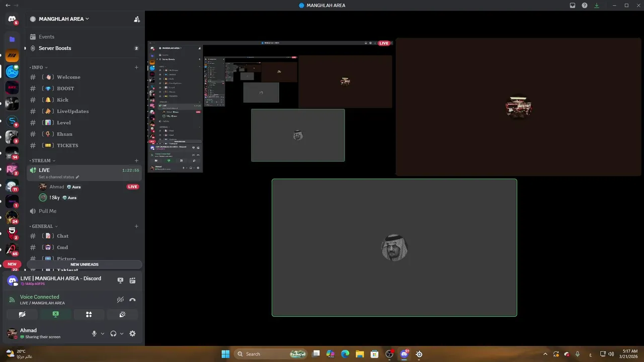This screenshot has height=362, width=644.
Task: Open the purple folder server icon
Action: 12,39
